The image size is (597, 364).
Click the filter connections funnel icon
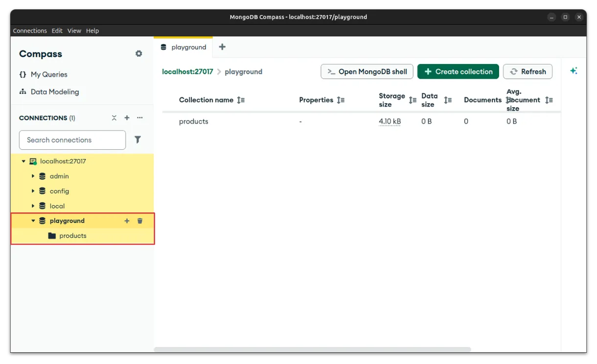pos(138,140)
